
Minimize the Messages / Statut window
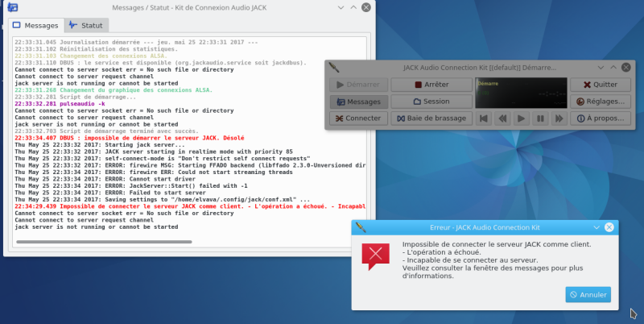(341, 7)
